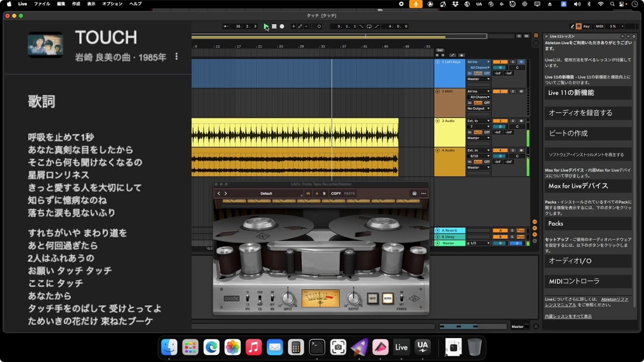The width and height of the screenshot is (644, 362).
Task: Open the ファイル menu
Action: tap(42, 4)
